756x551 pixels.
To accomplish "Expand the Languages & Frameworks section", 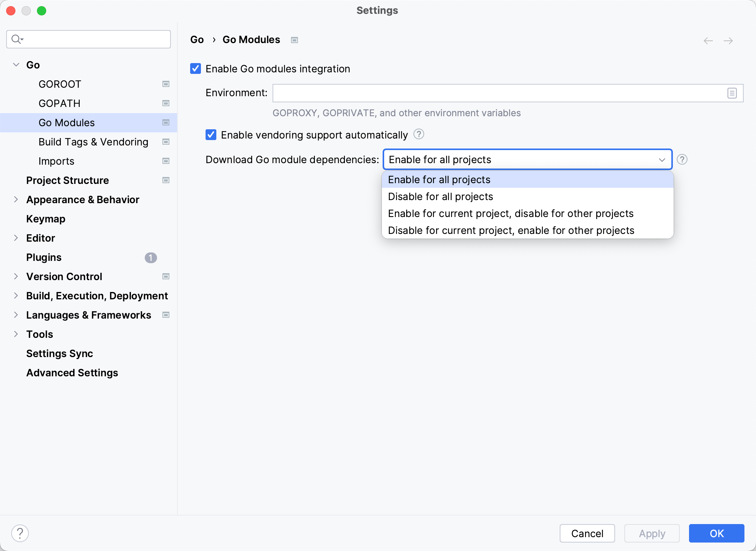I will [16, 314].
